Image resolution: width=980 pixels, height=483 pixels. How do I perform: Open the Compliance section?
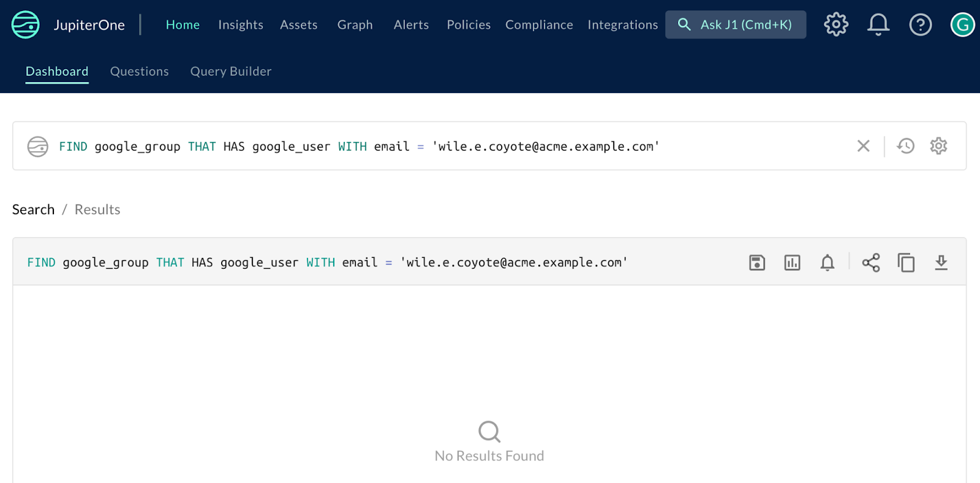pyautogui.click(x=539, y=25)
